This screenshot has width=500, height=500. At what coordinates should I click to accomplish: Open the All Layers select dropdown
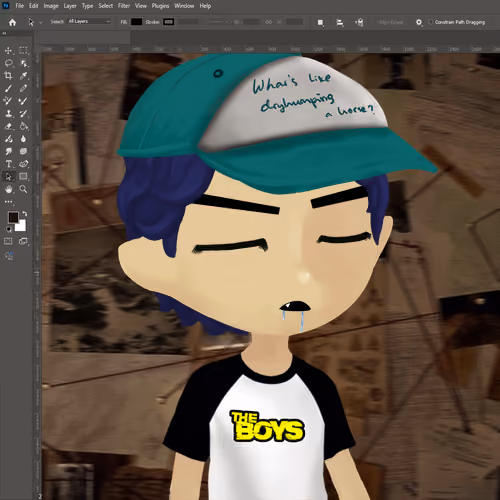[x=89, y=21]
